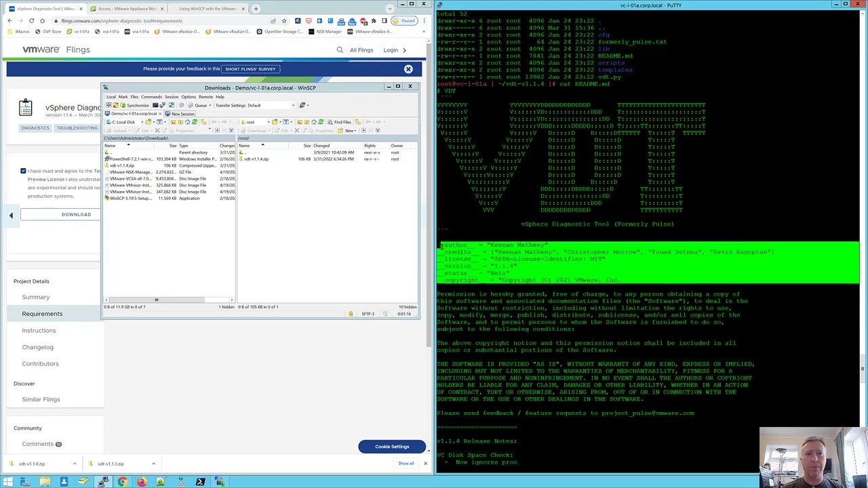
Task: Switch to the New Session tab in WinSCP
Action: click(x=180, y=114)
